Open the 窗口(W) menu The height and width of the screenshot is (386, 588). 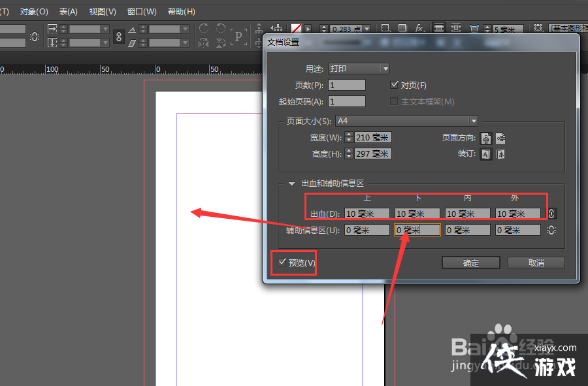click(x=142, y=11)
